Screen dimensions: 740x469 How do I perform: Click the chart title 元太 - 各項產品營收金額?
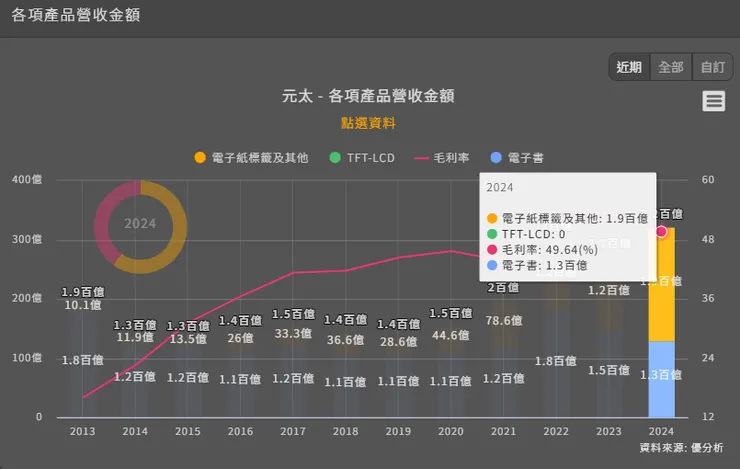click(368, 96)
